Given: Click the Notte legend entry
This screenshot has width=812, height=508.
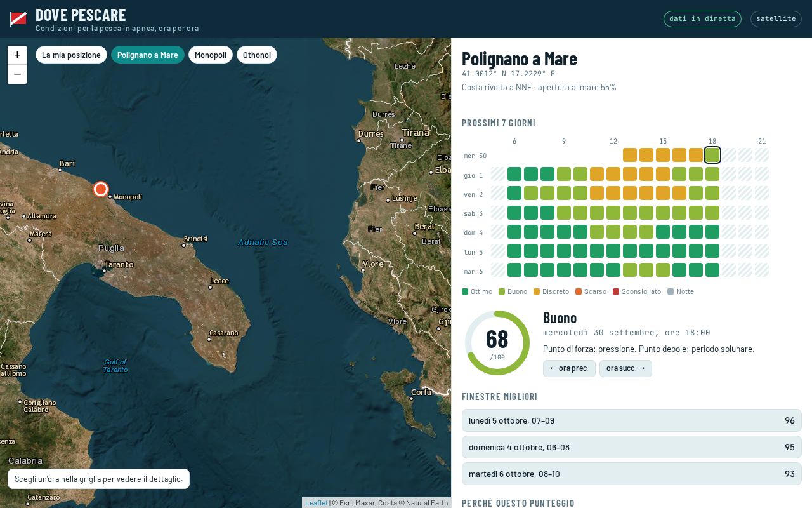Looking at the screenshot, I should (681, 291).
